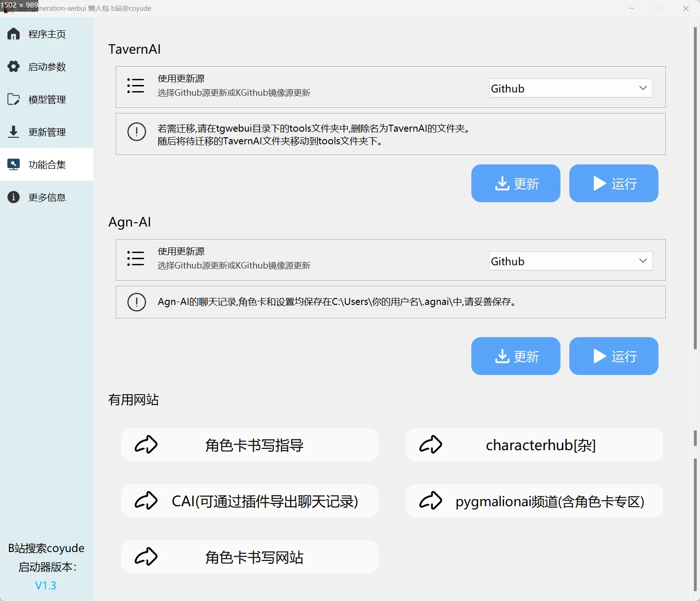The image size is (700, 601).
Task: Open the 程序主页 home page
Action: pos(47,34)
